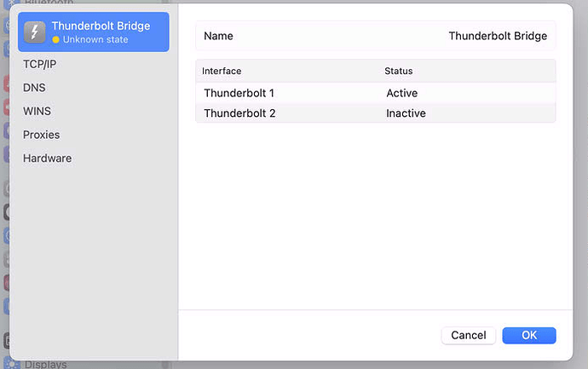Open the TCP/IP settings section
The height and width of the screenshot is (369, 588).
pyautogui.click(x=40, y=63)
